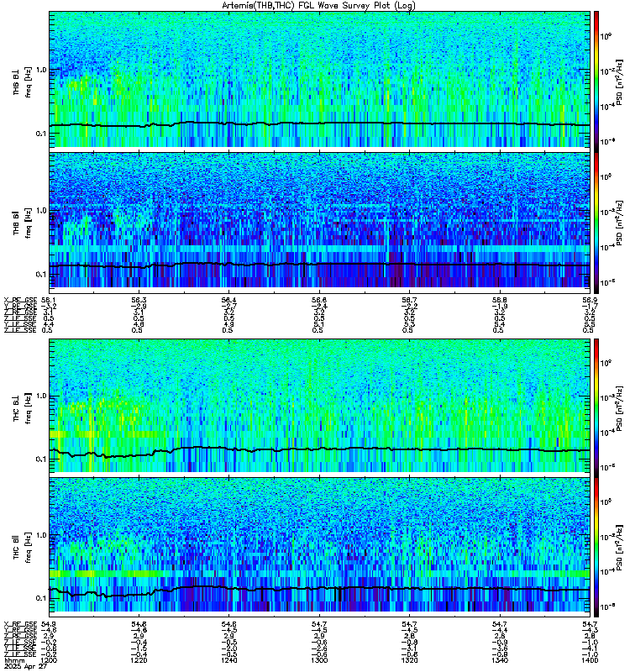Image resolution: width=630 pixels, height=672 pixels.
Task: Click the top THB perpendicular panel color bar
Action: pos(596,78)
